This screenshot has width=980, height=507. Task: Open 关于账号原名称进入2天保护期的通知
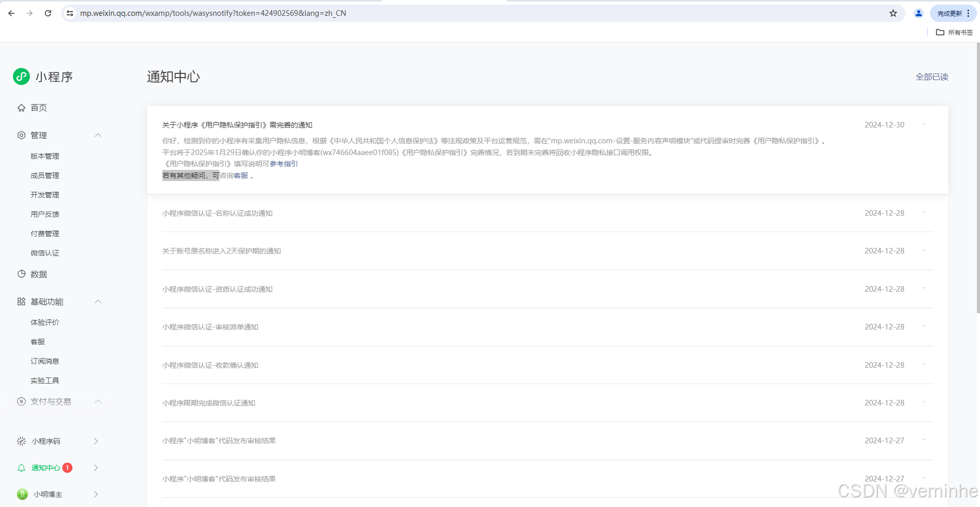click(222, 251)
